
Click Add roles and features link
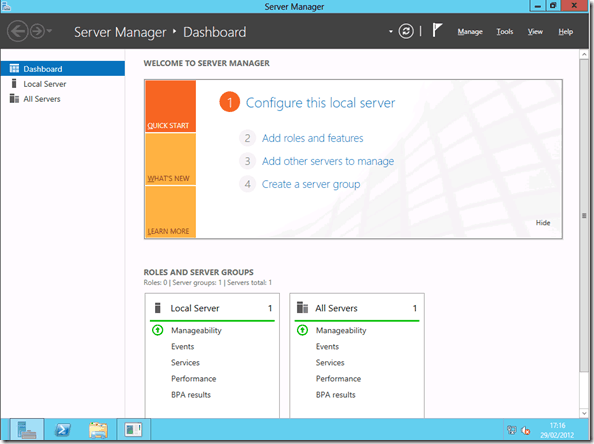pyautogui.click(x=313, y=138)
